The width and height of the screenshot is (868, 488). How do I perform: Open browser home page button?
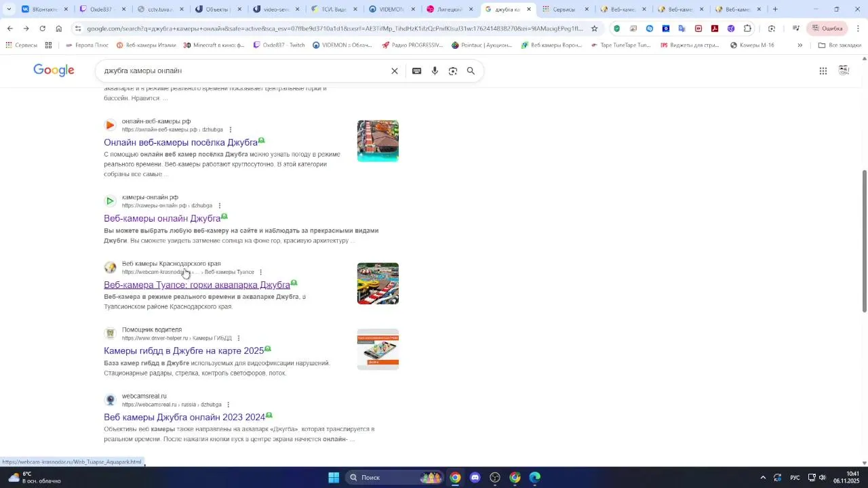[58, 28]
